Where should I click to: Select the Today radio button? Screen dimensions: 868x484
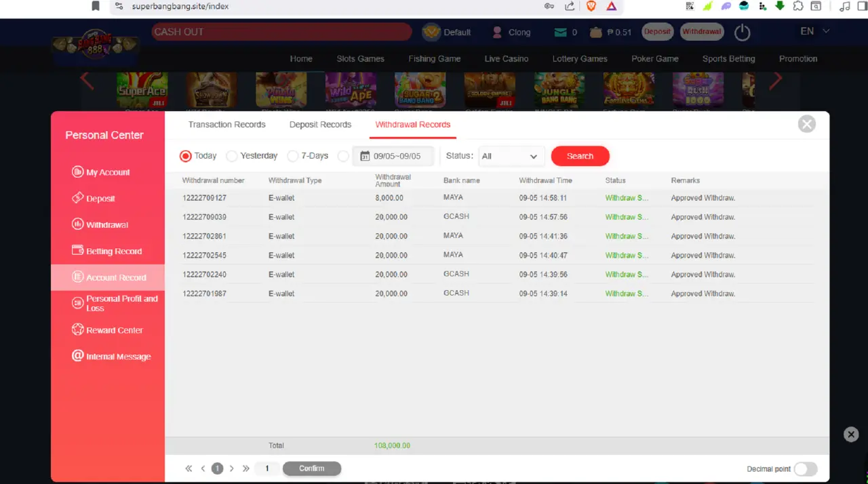coord(185,156)
